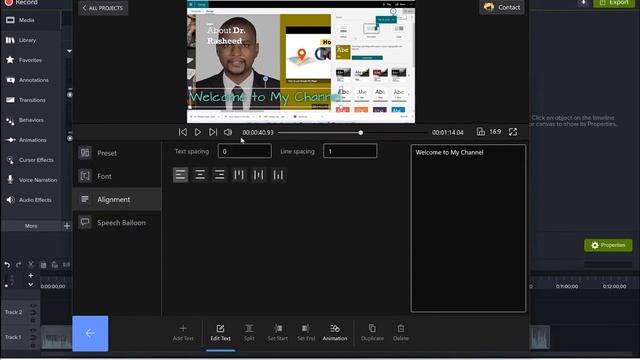Align text vertically to bottom
640x360 pixels.
coord(278,175)
